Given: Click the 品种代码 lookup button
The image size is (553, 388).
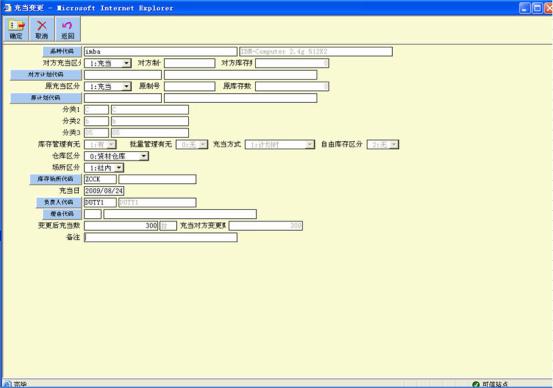Looking at the screenshot, I should (x=62, y=51).
